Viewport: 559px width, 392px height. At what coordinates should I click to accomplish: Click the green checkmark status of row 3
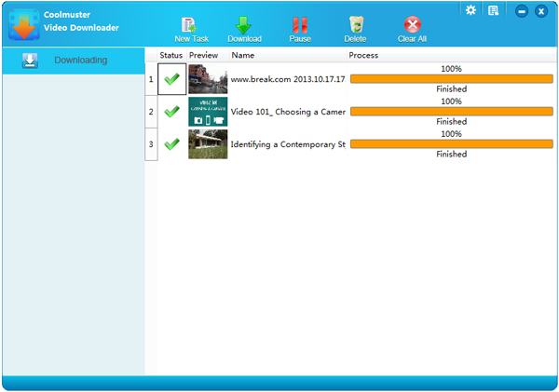[x=171, y=144]
